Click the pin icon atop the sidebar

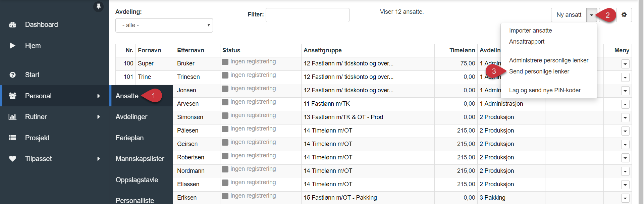[98, 6]
